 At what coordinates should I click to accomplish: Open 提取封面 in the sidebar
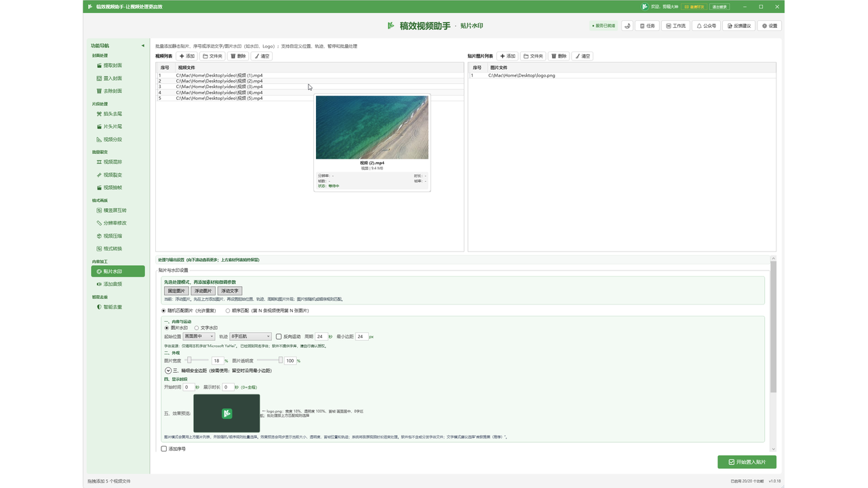coord(117,66)
